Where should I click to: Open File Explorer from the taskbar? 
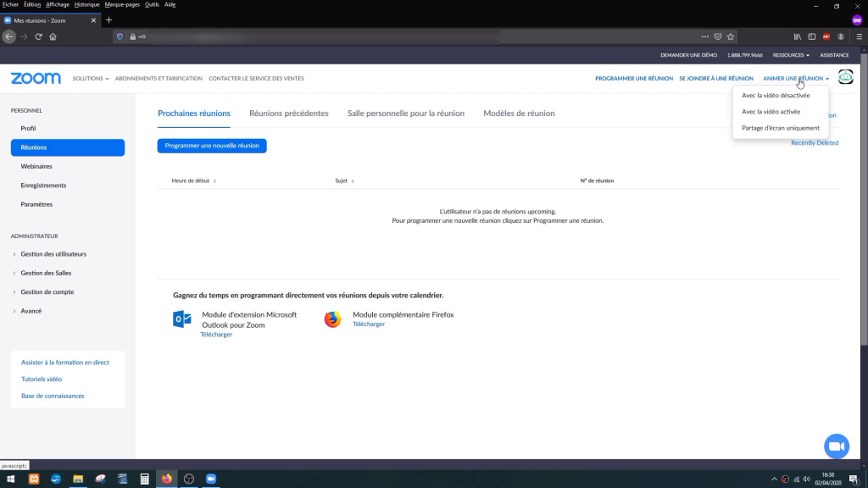78,479
